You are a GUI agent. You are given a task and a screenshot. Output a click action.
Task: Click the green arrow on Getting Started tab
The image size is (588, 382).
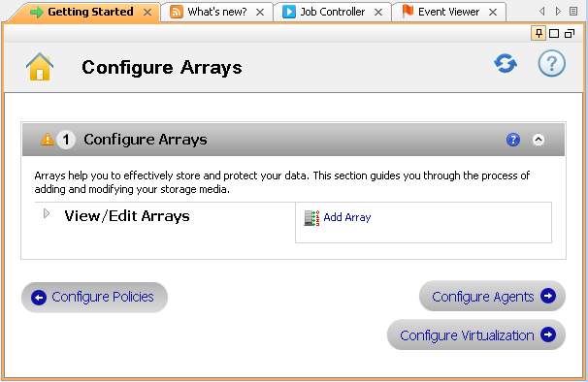pos(37,13)
